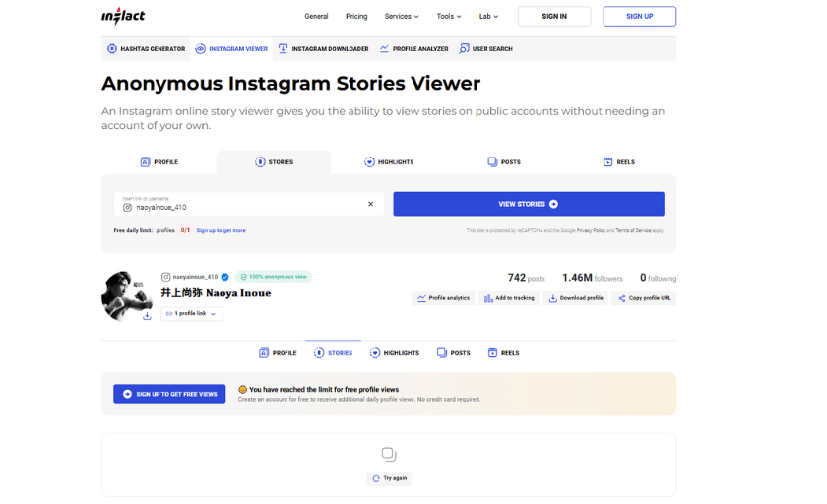Click the empty posts placeholder icon
The height and width of the screenshot is (504, 827).
click(x=389, y=454)
